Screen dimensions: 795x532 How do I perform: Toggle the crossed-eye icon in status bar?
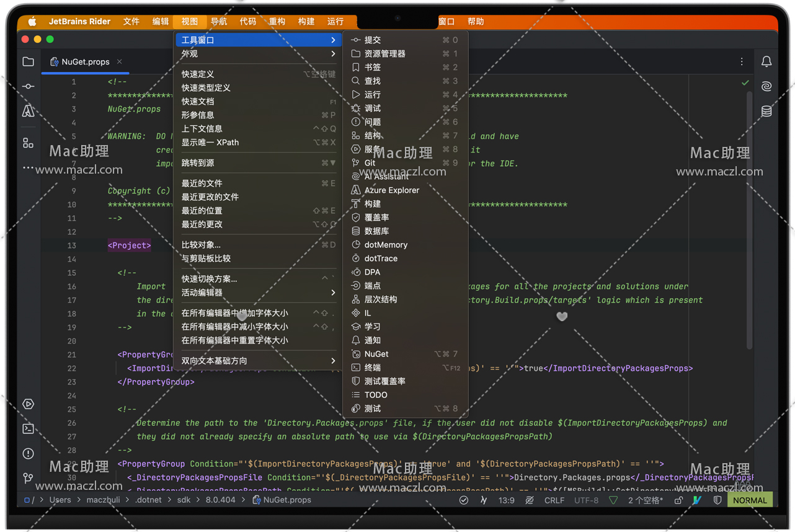pyautogui.click(x=530, y=500)
